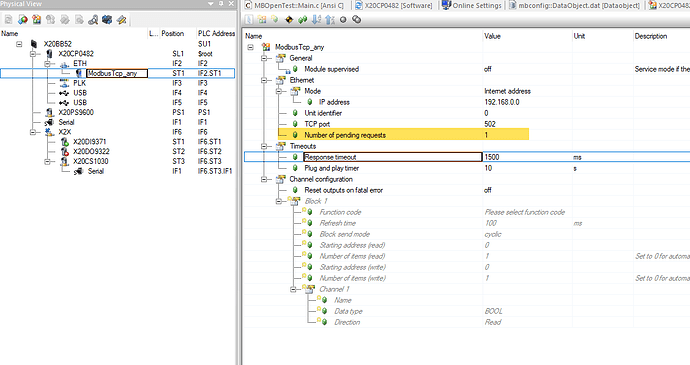The width and height of the screenshot is (690, 365).
Task: Select the X20PS9600 module in tree
Action: [76, 112]
